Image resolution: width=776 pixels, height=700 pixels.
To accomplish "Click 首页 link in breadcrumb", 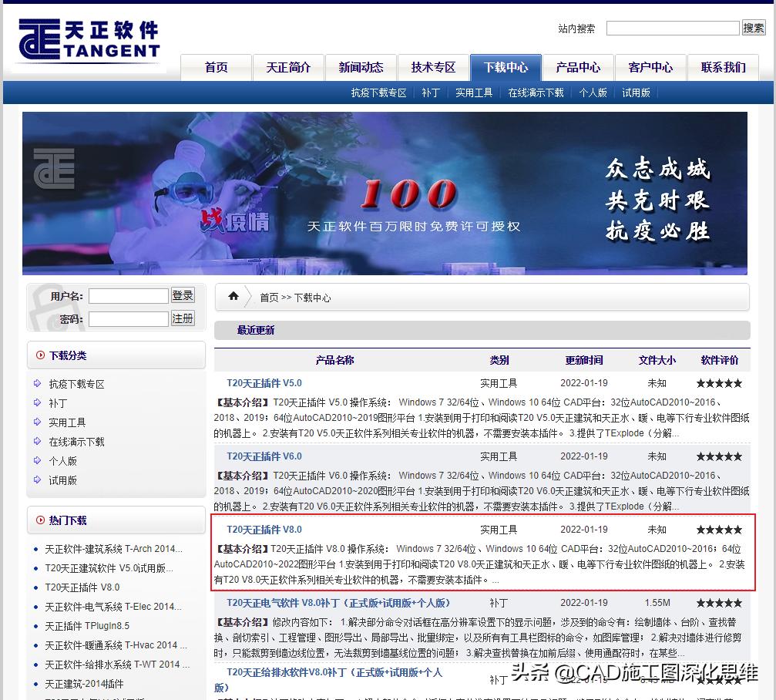I will [269, 298].
